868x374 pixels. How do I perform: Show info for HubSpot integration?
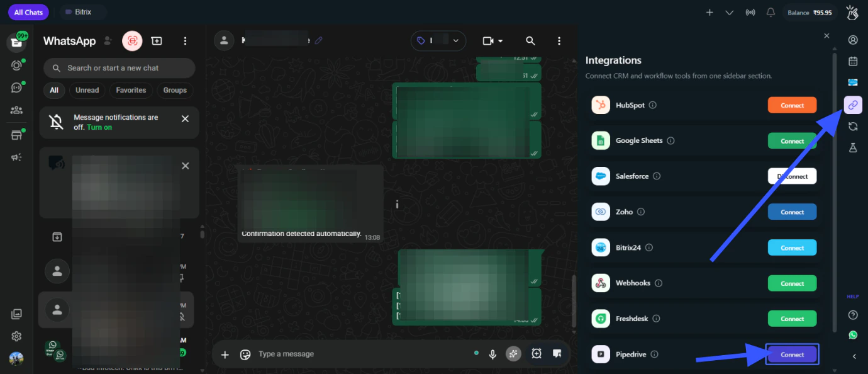pyautogui.click(x=652, y=105)
